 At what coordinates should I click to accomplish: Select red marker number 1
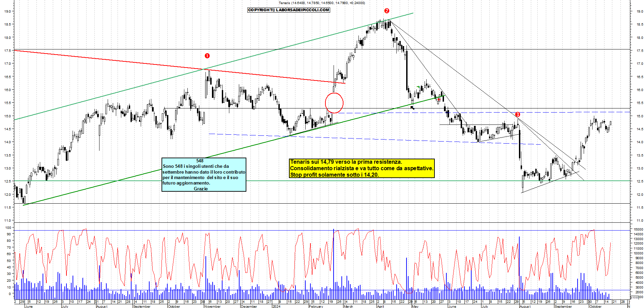coord(207,56)
